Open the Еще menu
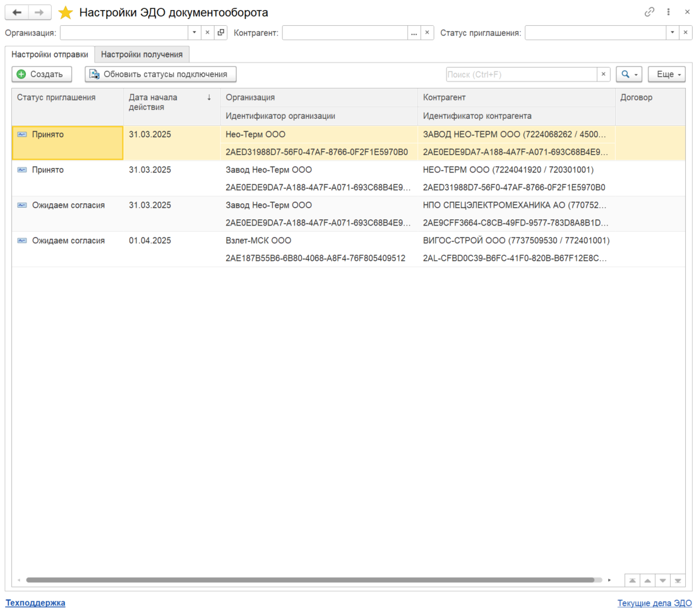Viewport: 699px width, 616px height. tap(667, 75)
